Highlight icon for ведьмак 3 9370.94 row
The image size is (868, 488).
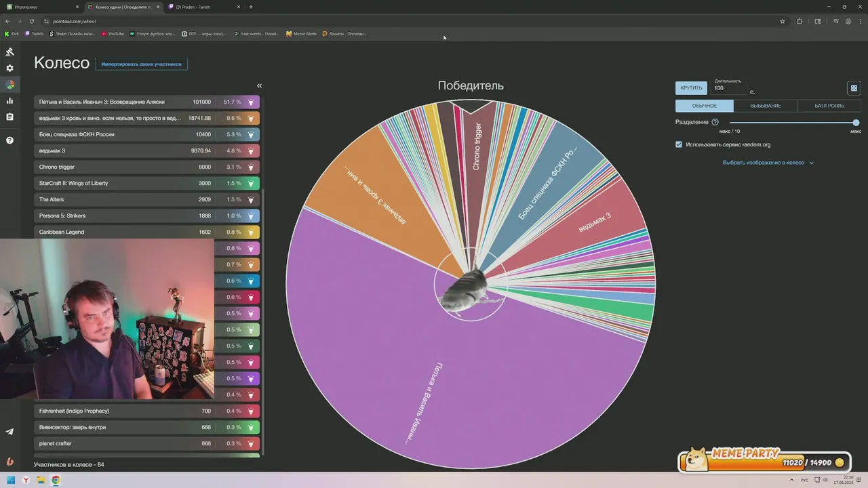tap(251, 150)
